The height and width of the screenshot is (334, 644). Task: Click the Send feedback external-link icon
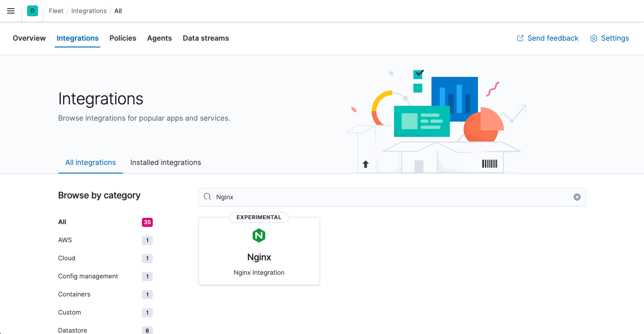pos(519,38)
